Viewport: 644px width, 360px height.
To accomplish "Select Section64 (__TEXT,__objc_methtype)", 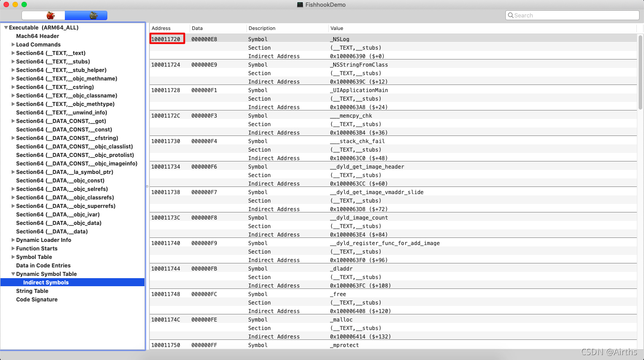I will [x=66, y=104].
